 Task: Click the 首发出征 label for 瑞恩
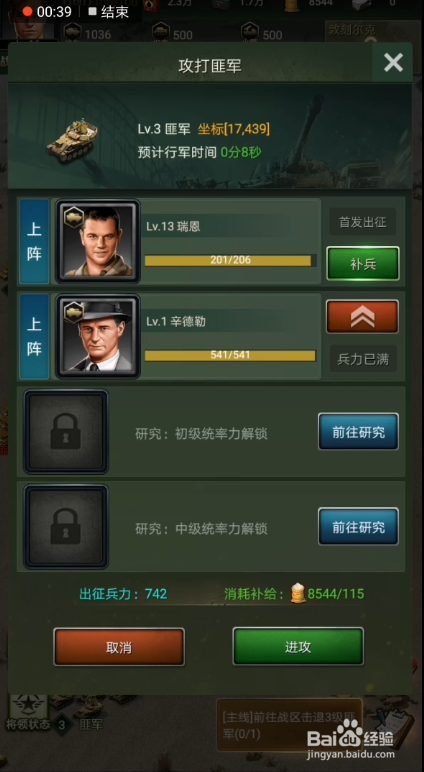click(362, 223)
